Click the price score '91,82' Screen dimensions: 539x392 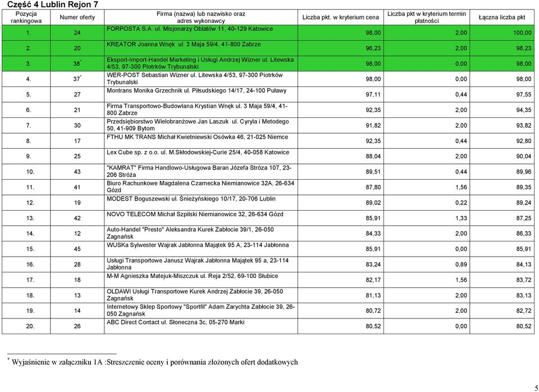373,125
